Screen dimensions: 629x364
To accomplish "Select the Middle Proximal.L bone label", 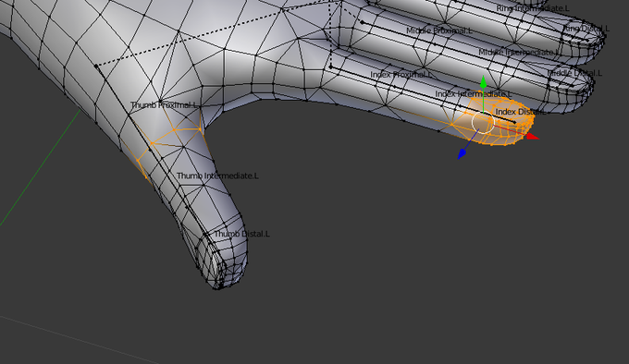I will pyautogui.click(x=438, y=30).
